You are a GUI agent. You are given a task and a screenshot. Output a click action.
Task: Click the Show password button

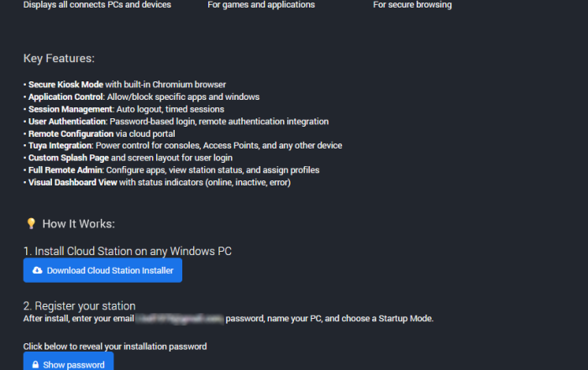click(68, 362)
